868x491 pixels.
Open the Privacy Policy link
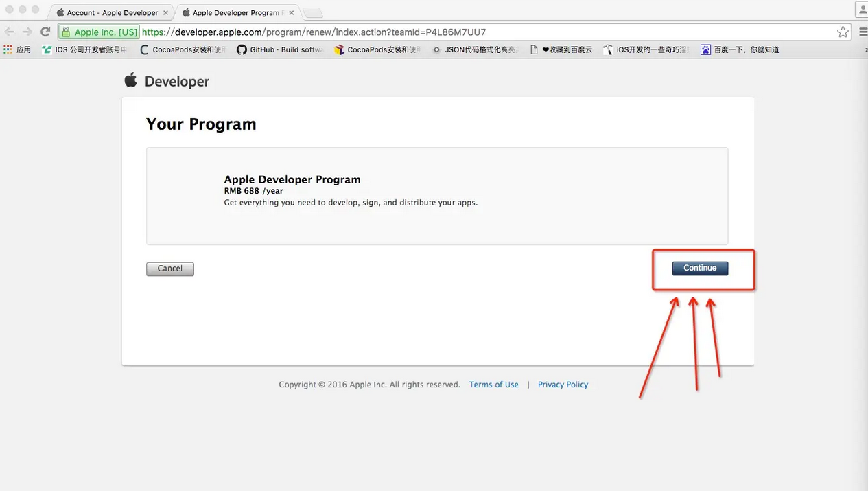(563, 385)
